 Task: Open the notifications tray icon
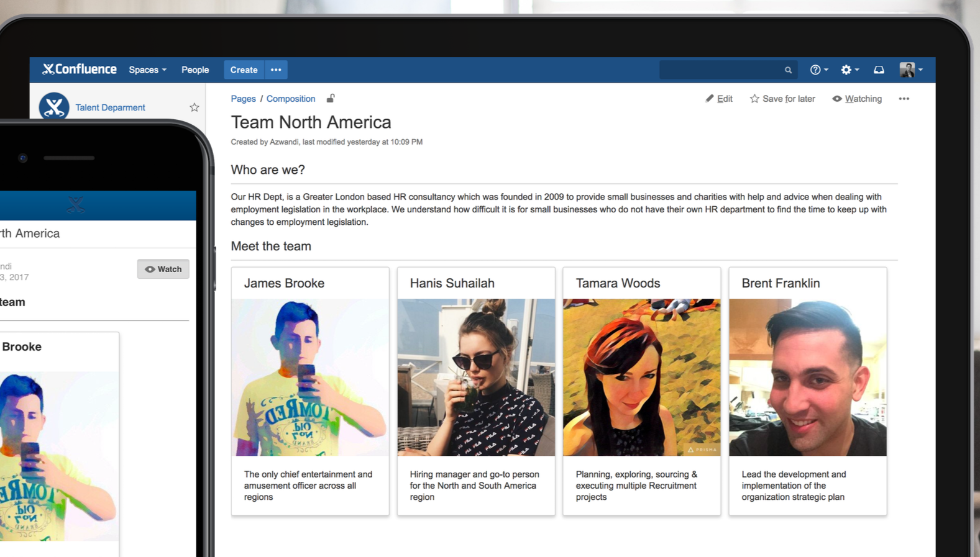coord(879,70)
